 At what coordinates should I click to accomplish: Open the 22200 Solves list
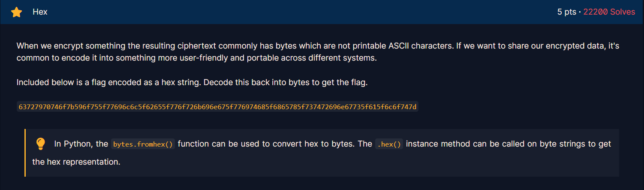609,12
